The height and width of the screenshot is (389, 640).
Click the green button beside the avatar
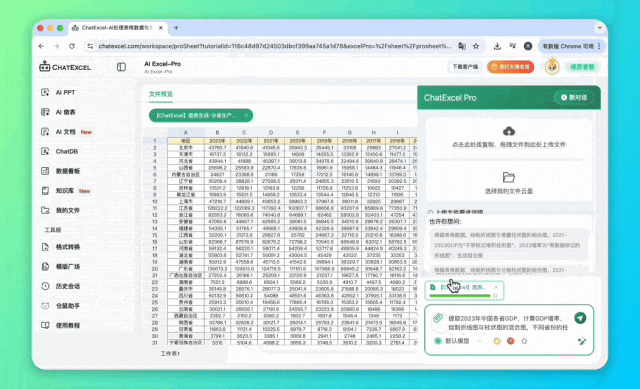(582, 67)
